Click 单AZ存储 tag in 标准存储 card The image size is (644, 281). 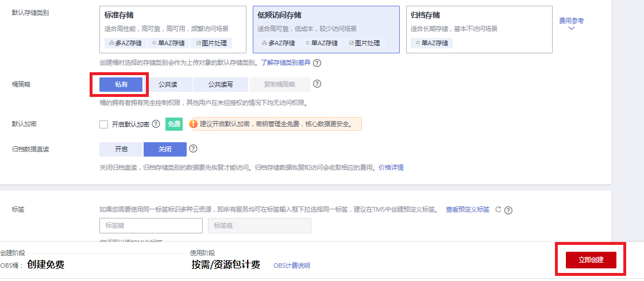[x=168, y=43]
